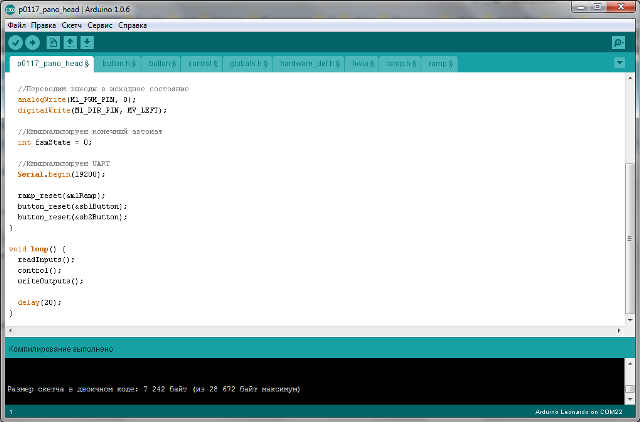Open the Справка menu
640x422 pixels.
(x=132, y=24)
